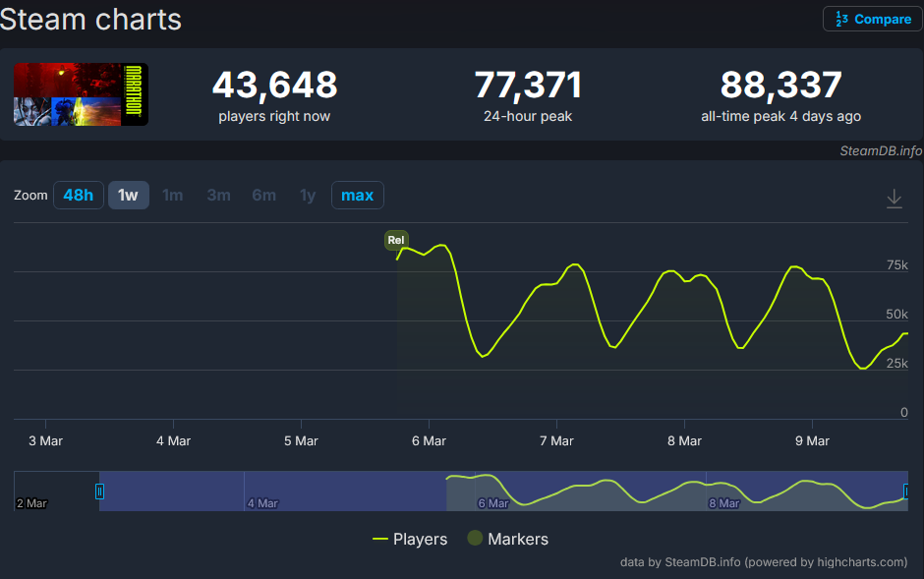924x579 pixels.
Task: Toggle the Players series in legend
Action: [410, 539]
